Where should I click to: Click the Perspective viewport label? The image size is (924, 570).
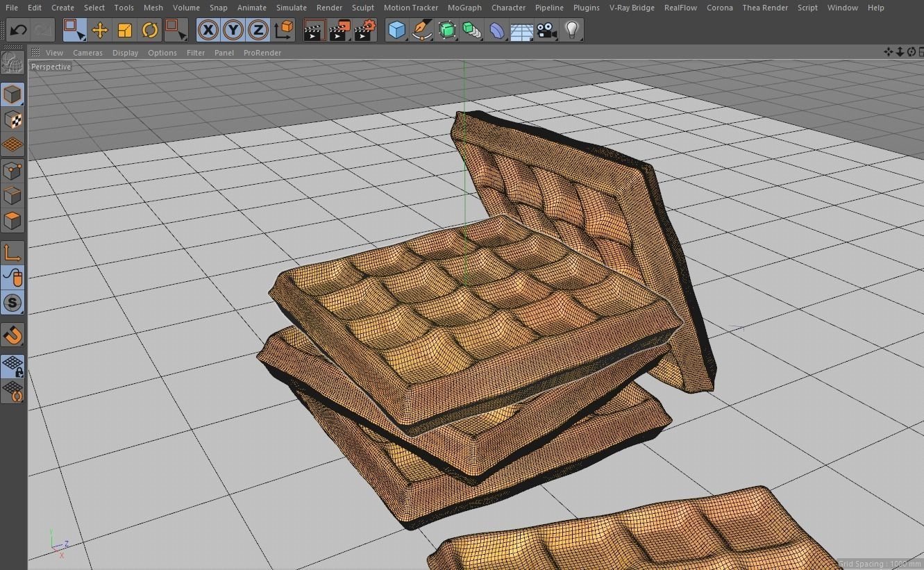51,67
